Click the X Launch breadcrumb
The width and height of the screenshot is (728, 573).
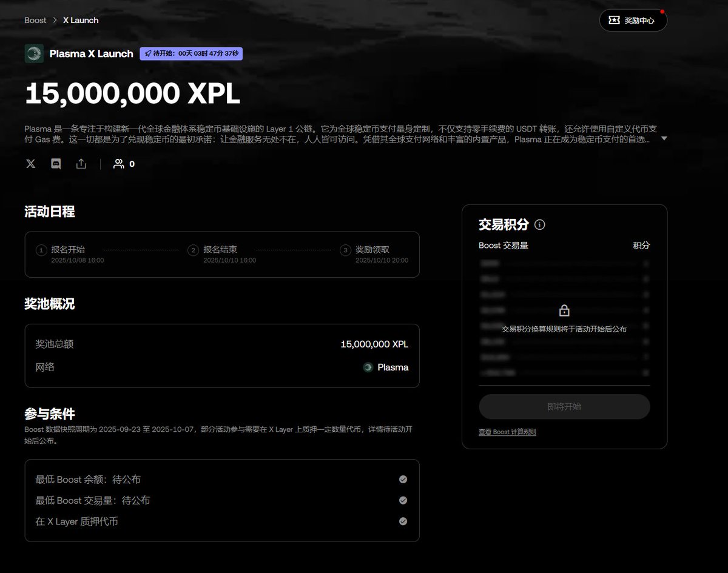pos(81,20)
